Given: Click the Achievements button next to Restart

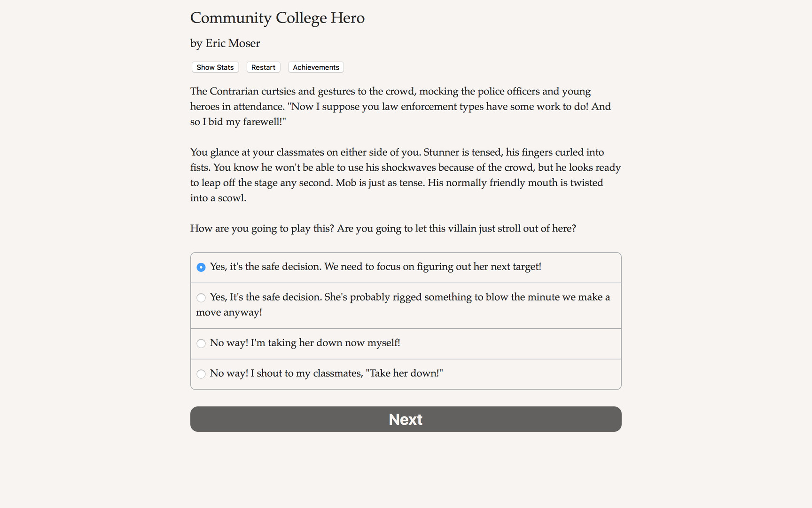Looking at the screenshot, I should click(315, 67).
